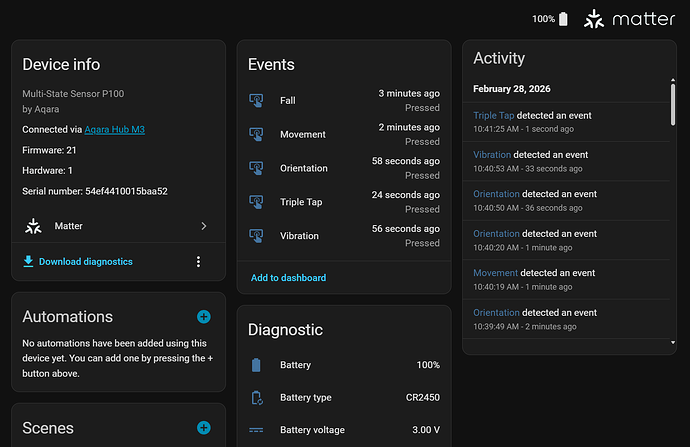This screenshot has width=690, height=447.
Task: Expand the Matter integration chevron
Action: point(204,226)
